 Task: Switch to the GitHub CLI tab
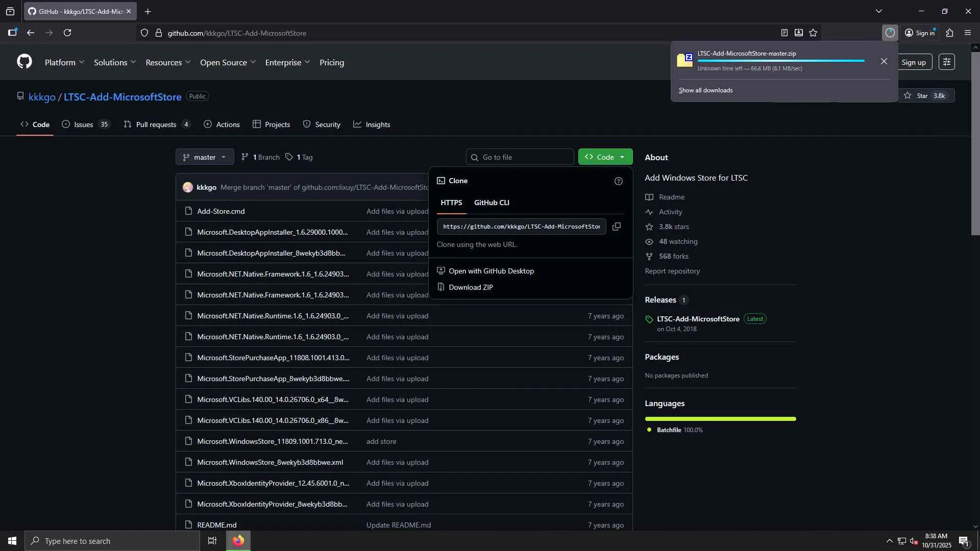click(491, 203)
